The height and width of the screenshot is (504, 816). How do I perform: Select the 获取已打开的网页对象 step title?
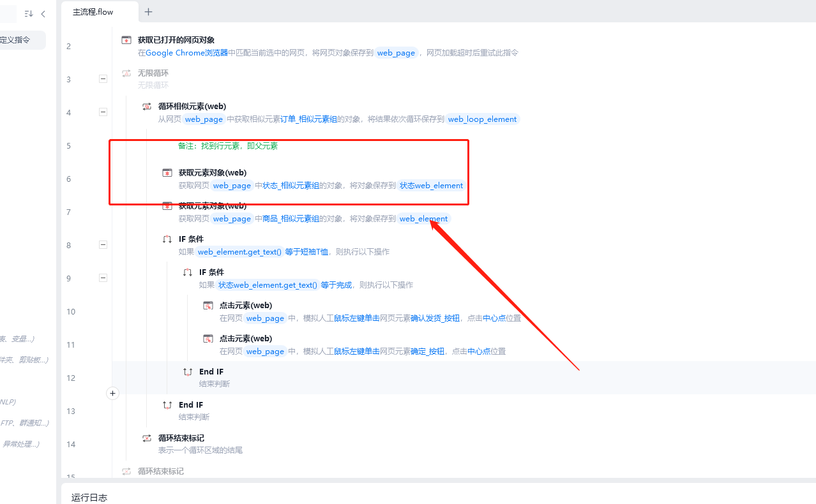point(176,40)
